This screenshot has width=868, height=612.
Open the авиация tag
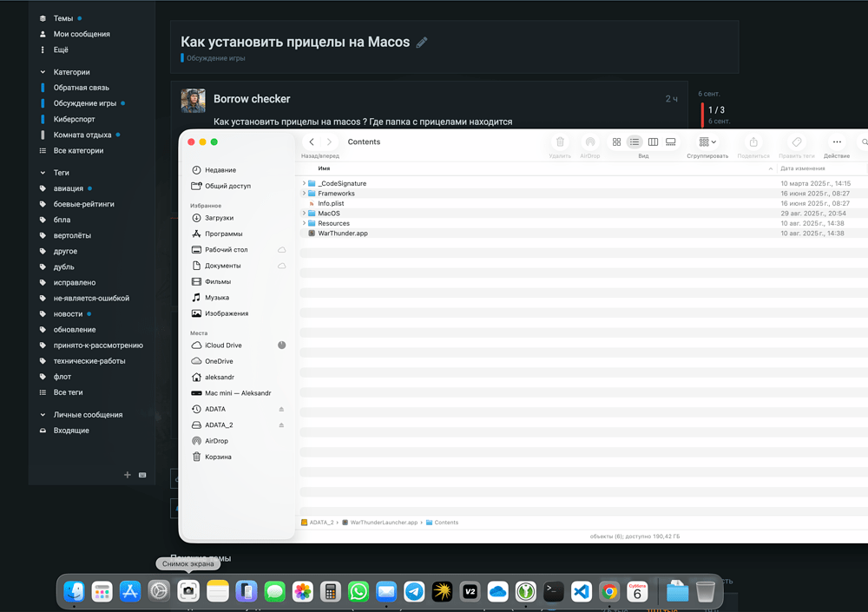pos(68,188)
